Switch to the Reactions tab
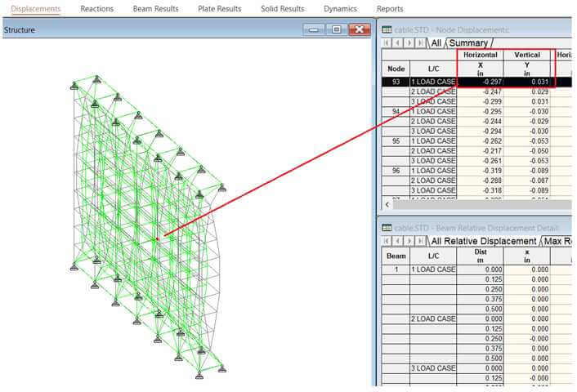The width and height of the screenshot is (577, 392). [96, 9]
